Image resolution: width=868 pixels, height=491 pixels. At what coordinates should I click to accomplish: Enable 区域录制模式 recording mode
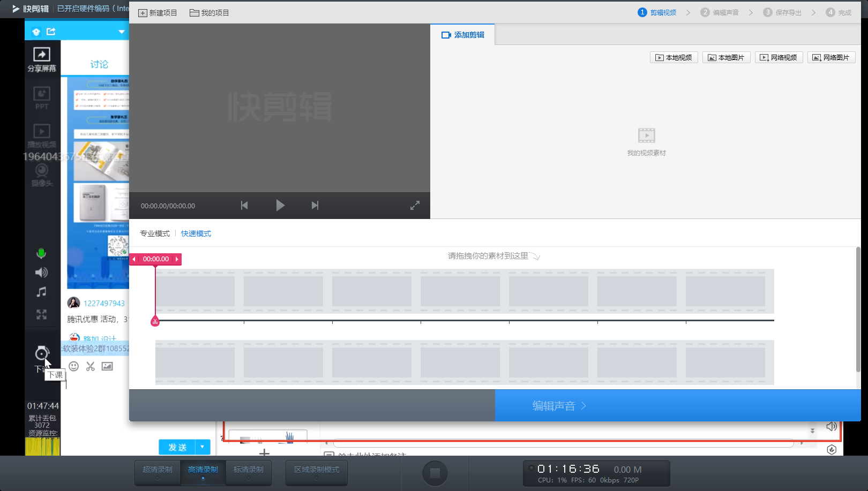[317, 472]
